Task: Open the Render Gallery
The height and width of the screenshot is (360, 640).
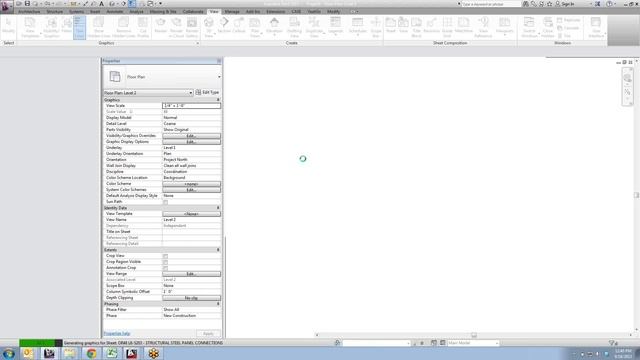Action: pyautogui.click(x=192, y=28)
